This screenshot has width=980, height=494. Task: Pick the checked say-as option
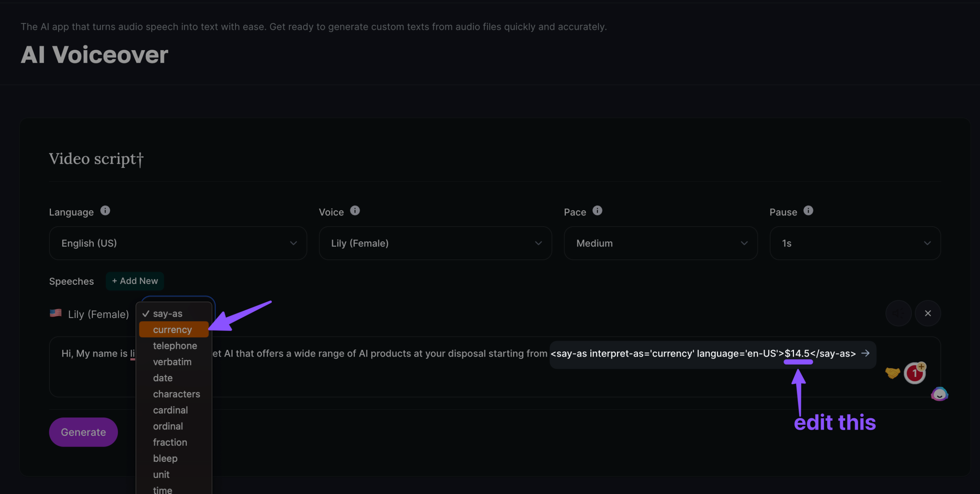coord(168,314)
